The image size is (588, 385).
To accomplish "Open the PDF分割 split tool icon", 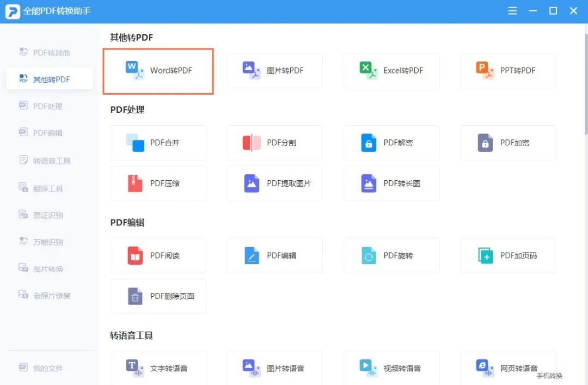I will (x=252, y=143).
